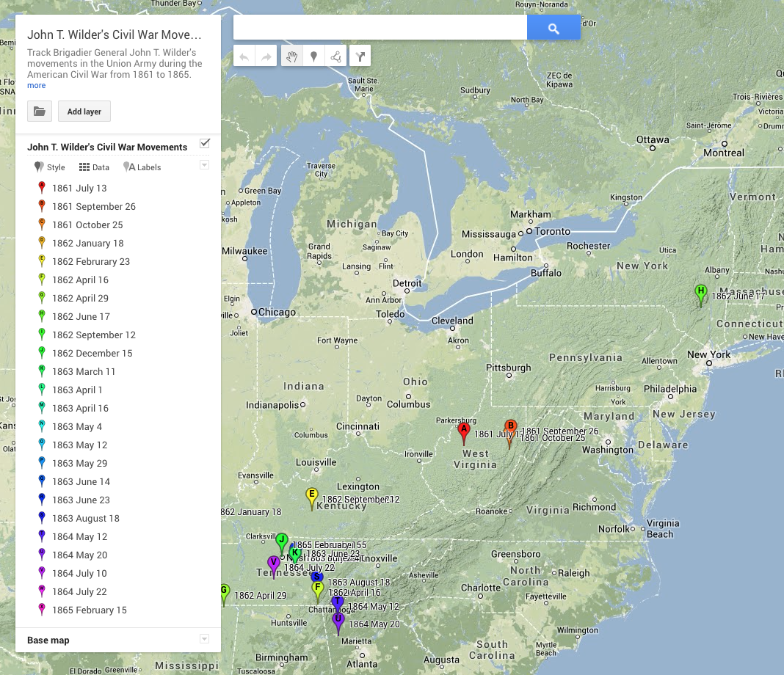The width and height of the screenshot is (784, 675).
Task: Click the blue search button
Action: [x=553, y=28]
